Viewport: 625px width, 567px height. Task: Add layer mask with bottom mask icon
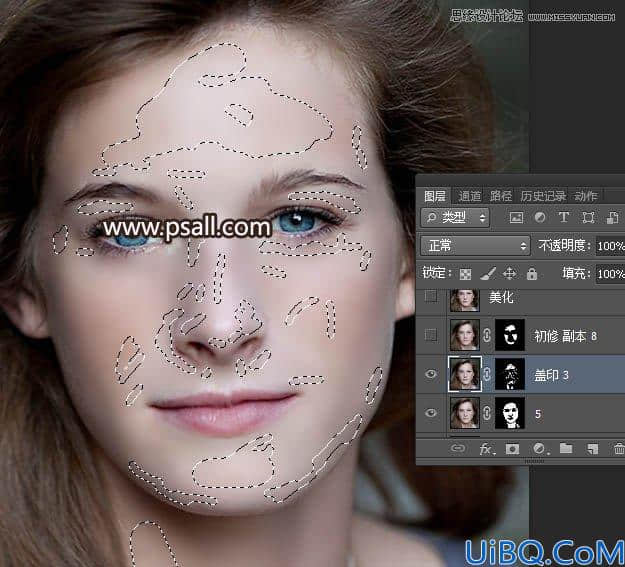512,449
